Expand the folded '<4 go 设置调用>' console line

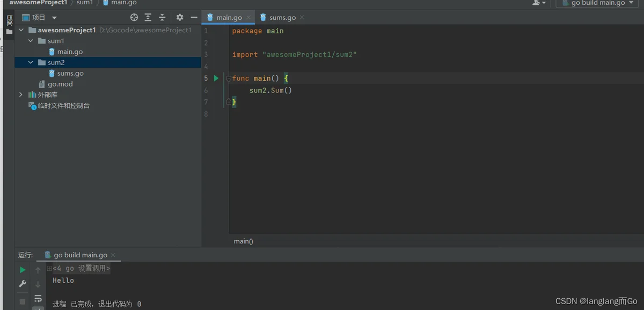click(x=49, y=268)
